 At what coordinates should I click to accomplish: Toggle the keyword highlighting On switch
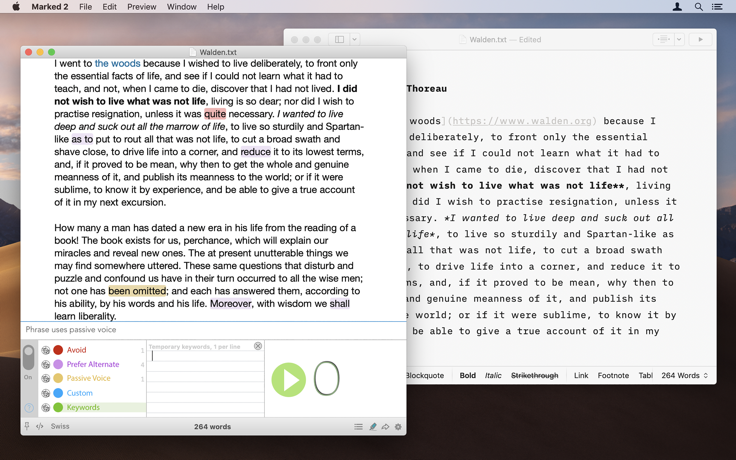[x=29, y=358]
